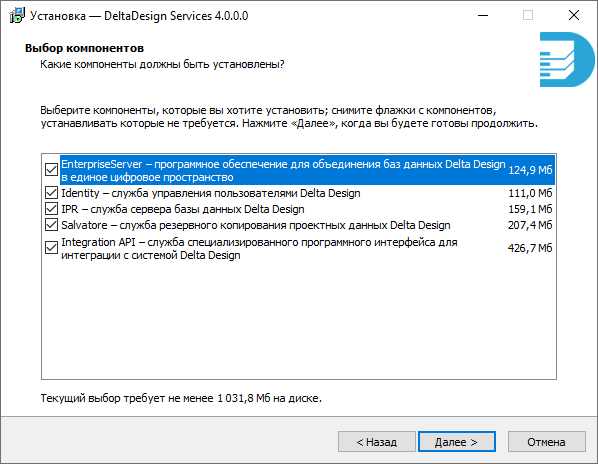Select the Salvatore component row label

tap(256, 225)
